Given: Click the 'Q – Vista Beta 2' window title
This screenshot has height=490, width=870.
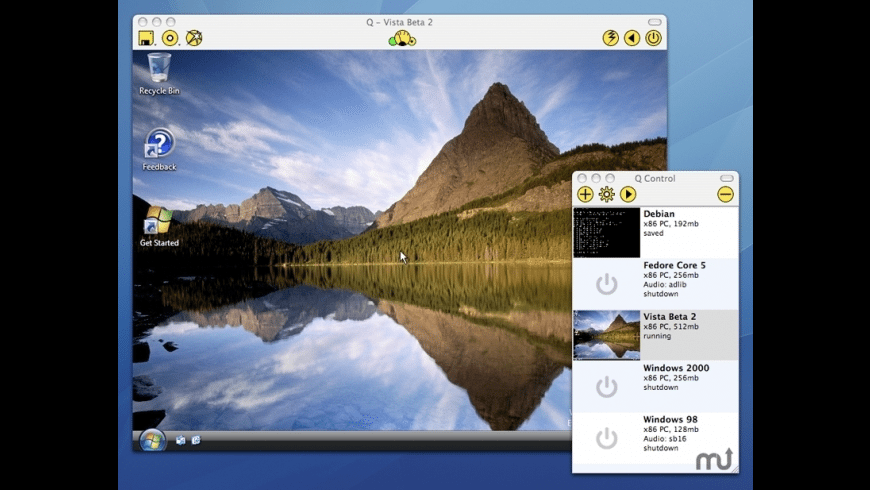Looking at the screenshot, I should (x=399, y=22).
